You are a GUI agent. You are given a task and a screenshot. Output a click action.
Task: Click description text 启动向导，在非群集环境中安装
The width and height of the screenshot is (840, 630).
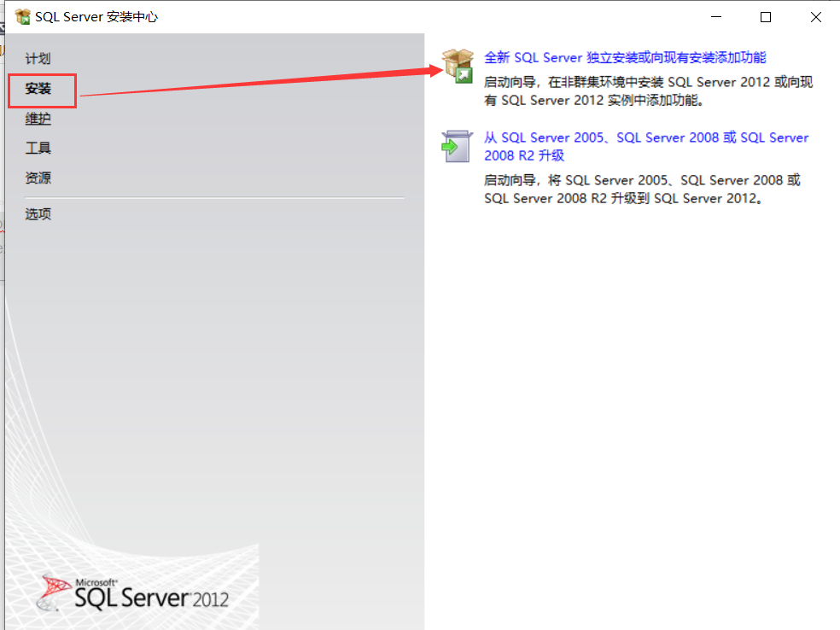click(648, 91)
